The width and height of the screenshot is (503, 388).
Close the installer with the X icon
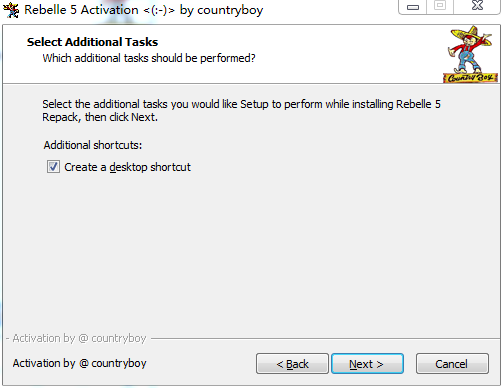coord(477,6)
